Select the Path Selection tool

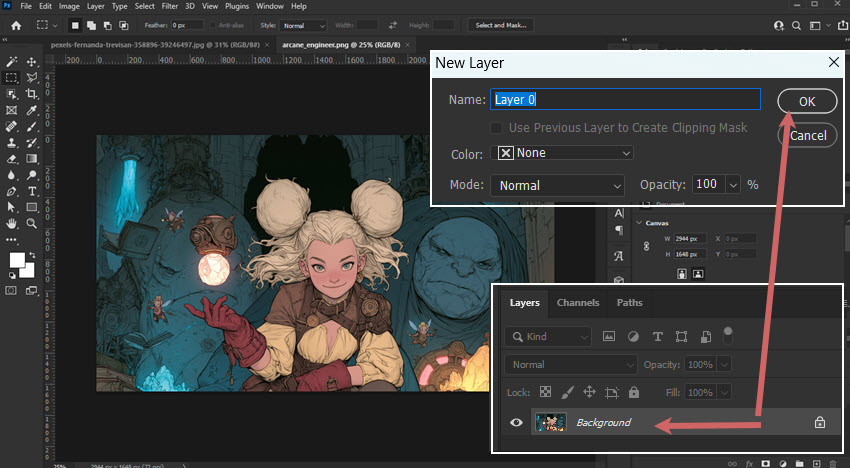[11, 207]
